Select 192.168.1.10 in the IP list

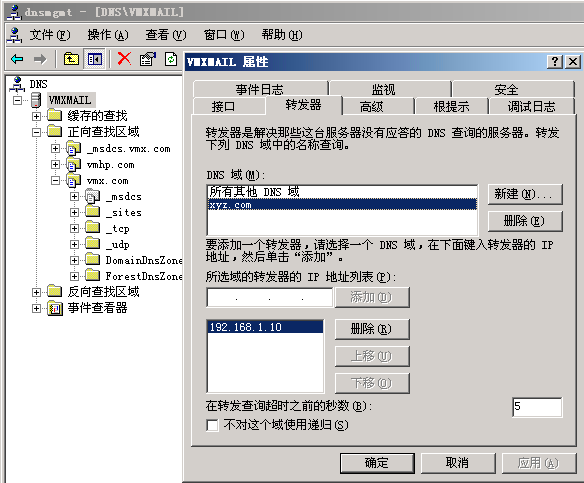(265, 327)
